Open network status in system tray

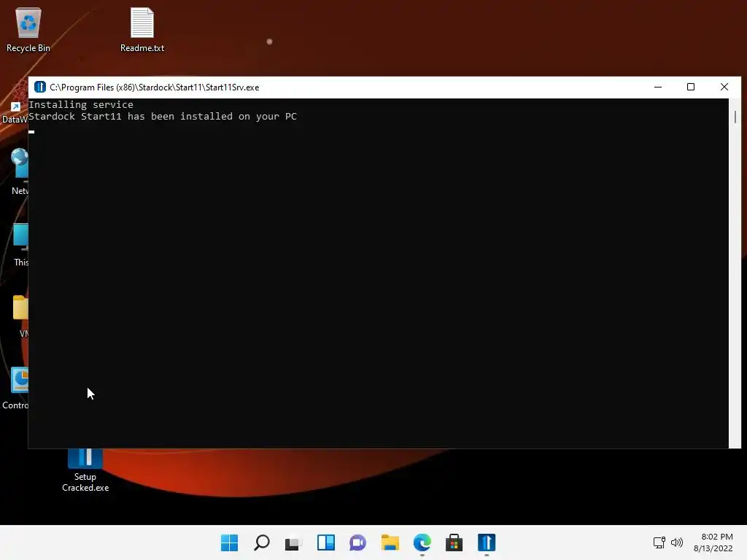coord(659,542)
